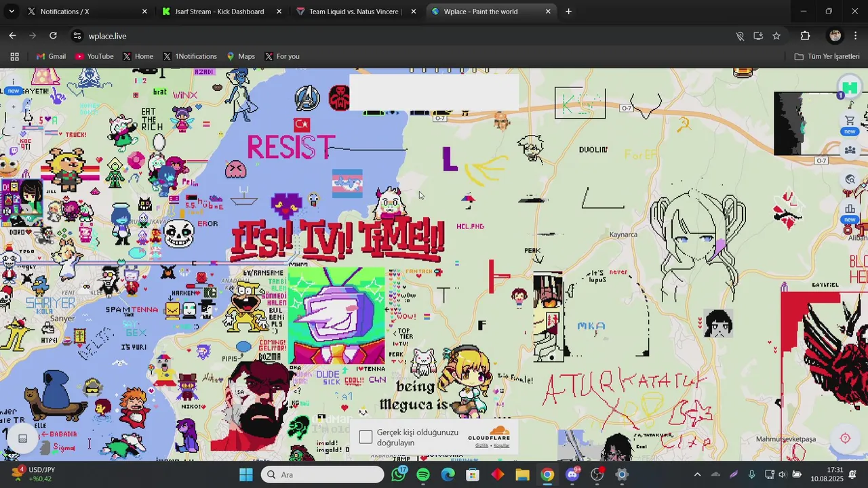Open a new browser tab
The width and height of the screenshot is (868, 488).
568,12
